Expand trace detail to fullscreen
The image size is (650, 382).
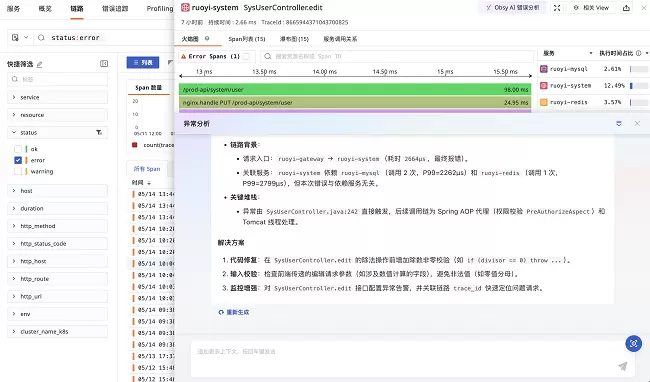557,8
